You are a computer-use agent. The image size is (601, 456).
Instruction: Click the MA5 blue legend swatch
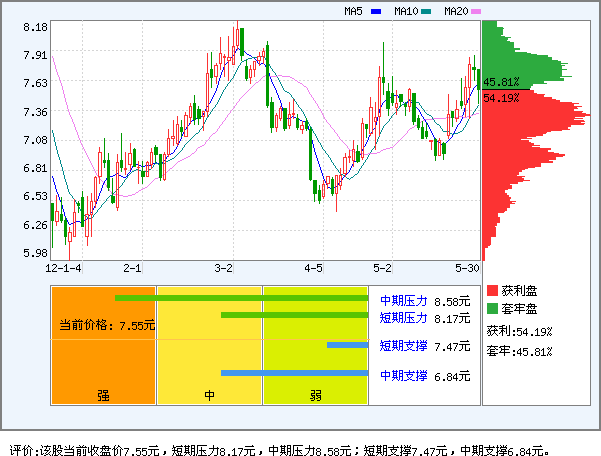(376, 12)
